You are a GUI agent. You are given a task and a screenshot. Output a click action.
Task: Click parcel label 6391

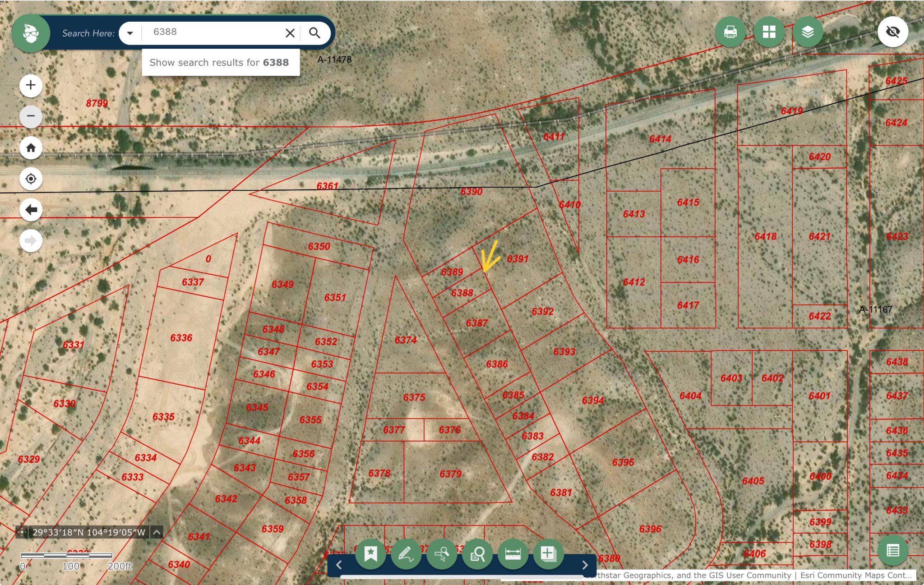pos(517,259)
